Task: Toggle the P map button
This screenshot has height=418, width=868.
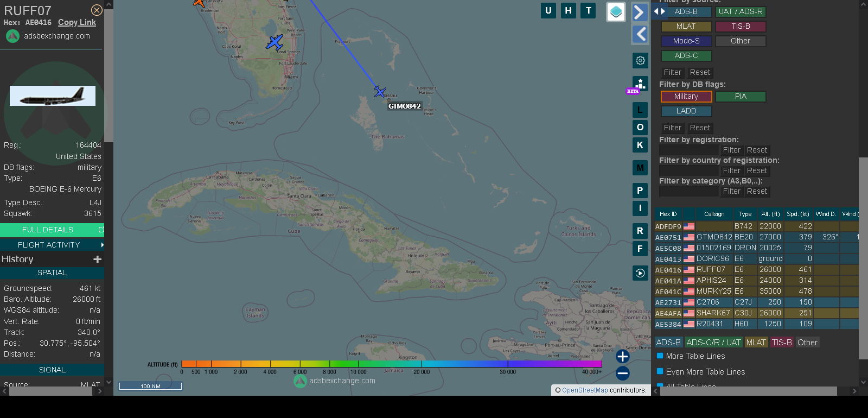Action: point(640,191)
